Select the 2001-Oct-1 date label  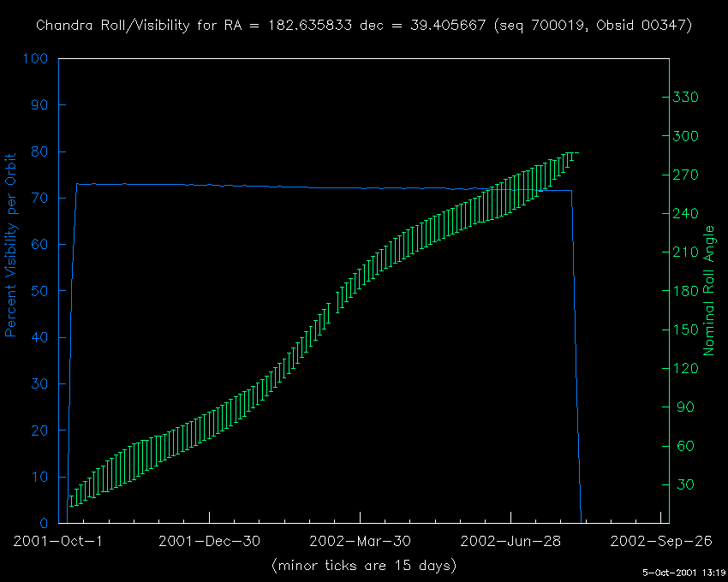(x=58, y=541)
